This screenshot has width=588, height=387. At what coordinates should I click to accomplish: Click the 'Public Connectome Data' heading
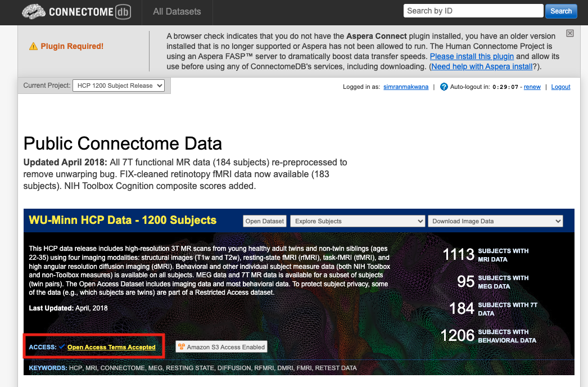pyautogui.click(x=123, y=143)
